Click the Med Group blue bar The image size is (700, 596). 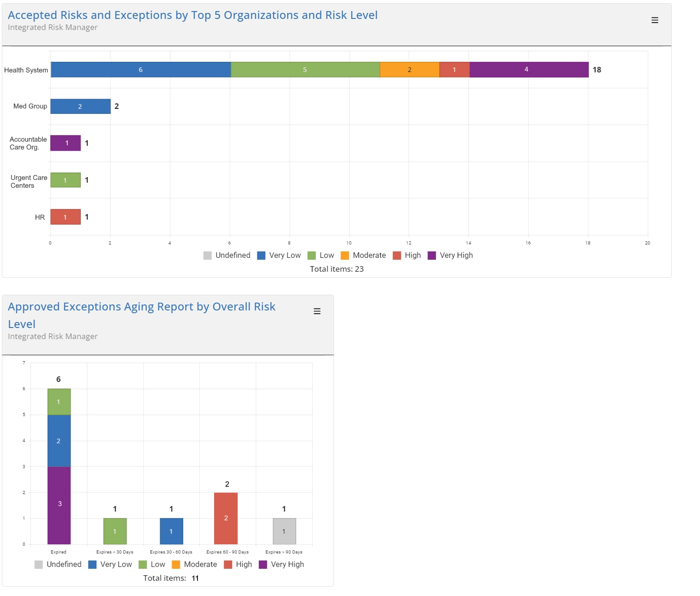click(x=80, y=107)
